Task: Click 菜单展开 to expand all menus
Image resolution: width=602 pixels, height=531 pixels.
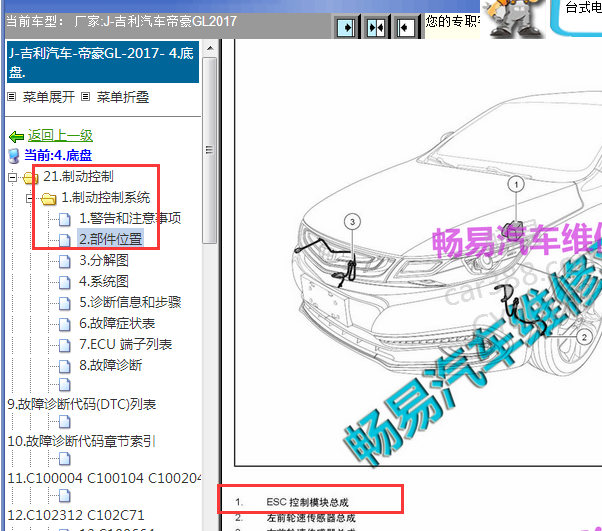Action: 48,97
